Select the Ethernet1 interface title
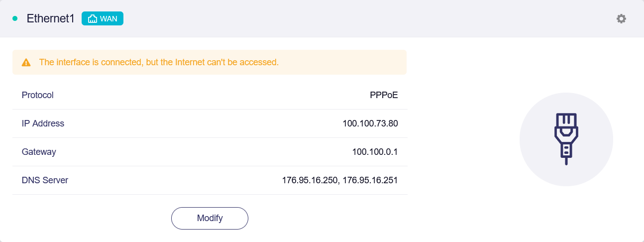The image size is (644, 242). (x=51, y=19)
